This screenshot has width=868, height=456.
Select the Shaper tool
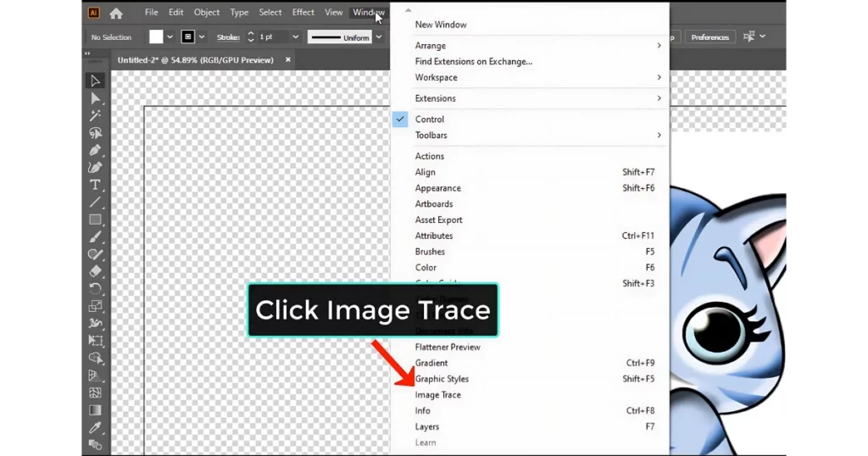[x=95, y=254]
